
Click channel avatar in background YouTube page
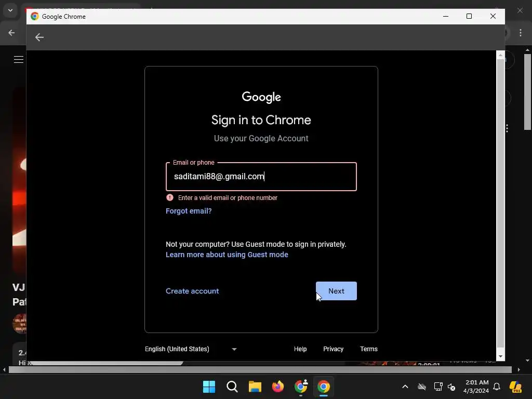click(x=20, y=324)
